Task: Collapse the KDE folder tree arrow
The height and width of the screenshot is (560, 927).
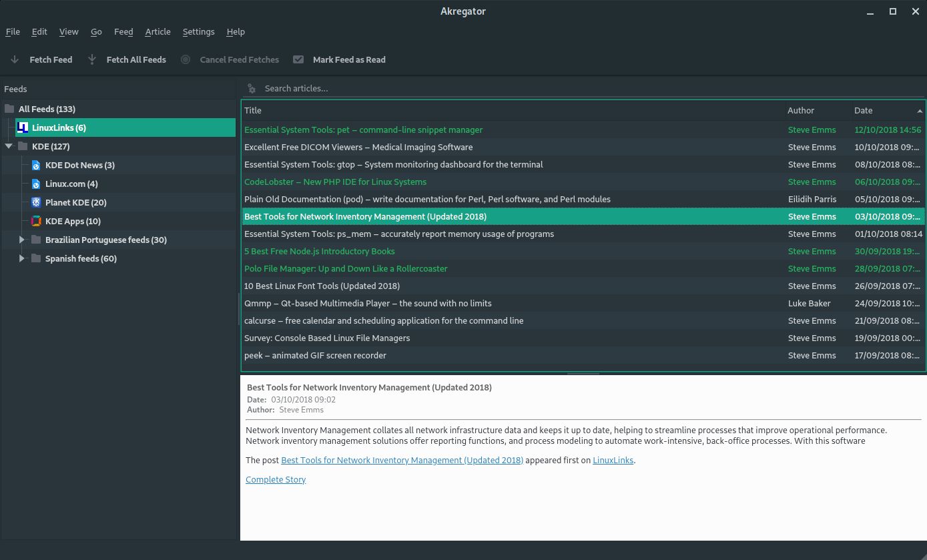Action: point(9,146)
